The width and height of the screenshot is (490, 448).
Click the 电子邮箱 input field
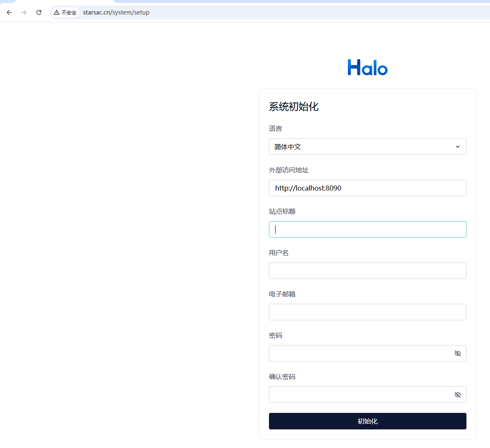coord(367,312)
